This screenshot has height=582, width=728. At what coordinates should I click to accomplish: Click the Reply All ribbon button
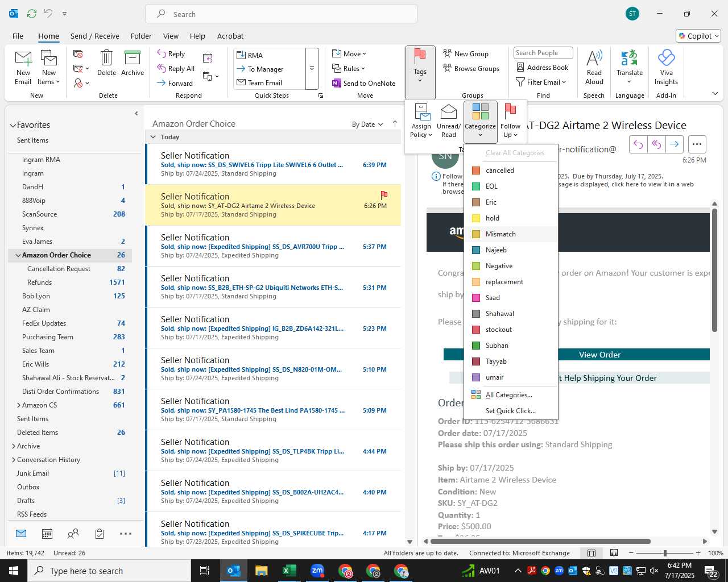pyautogui.click(x=176, y=68)
